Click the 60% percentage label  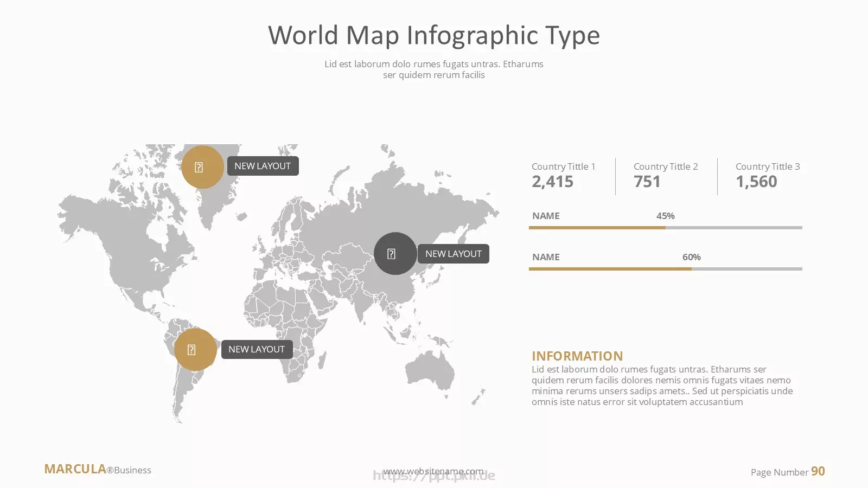[692, 257]
